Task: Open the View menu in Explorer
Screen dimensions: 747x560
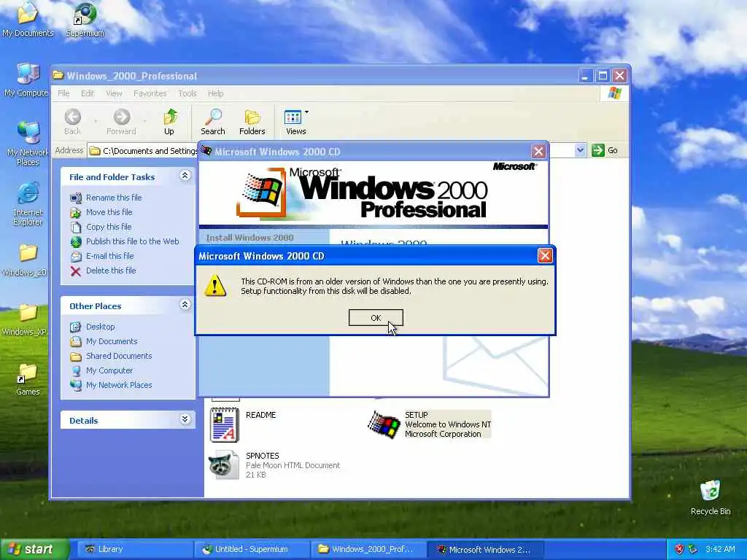Action: coord(114,93)
